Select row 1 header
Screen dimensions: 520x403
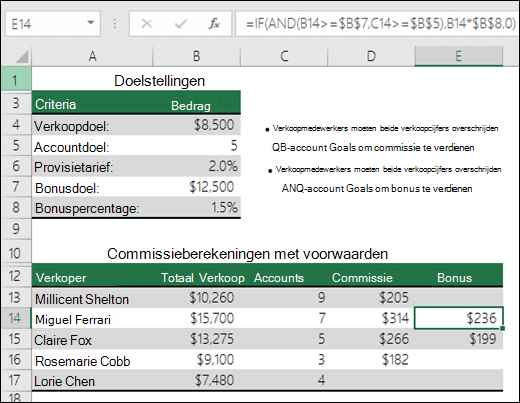click(16, 79)
